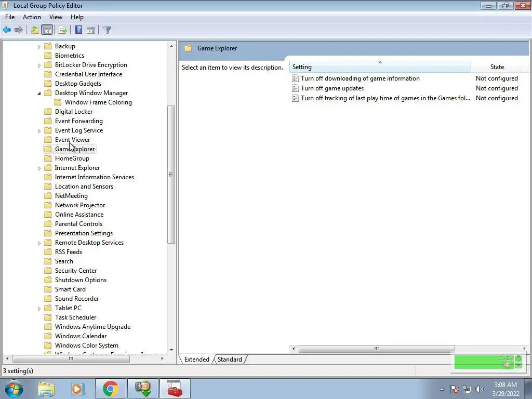The image size is (532, 399).
Task: Click the red toolbox taskbar icon
Action: [x=175, y=389]
